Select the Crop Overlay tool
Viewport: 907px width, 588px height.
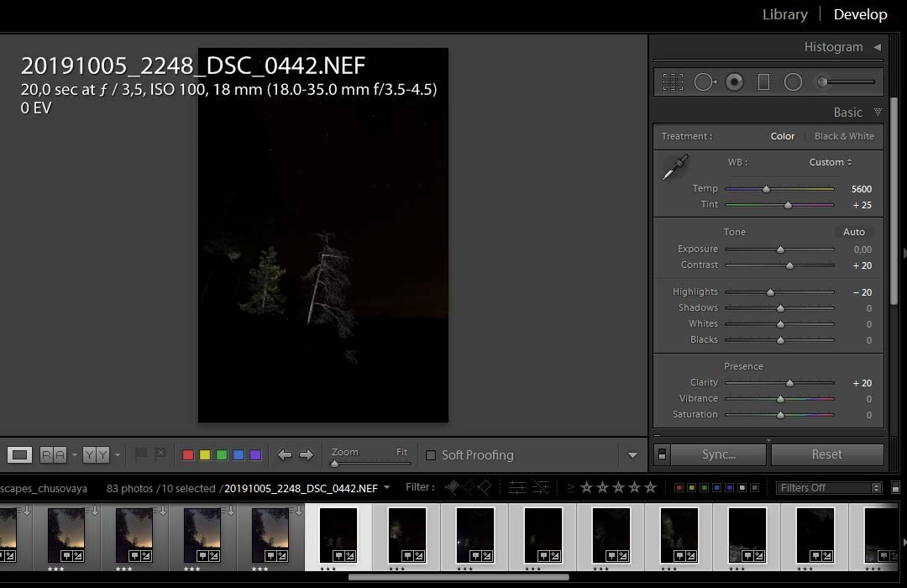pyautogui.click(x=673, y=82)
